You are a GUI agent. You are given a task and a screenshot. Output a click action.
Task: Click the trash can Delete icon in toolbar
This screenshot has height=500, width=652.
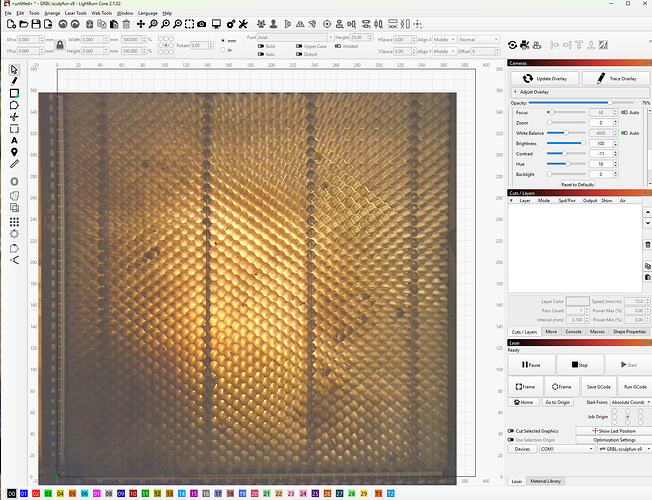[x=126, y=24]
